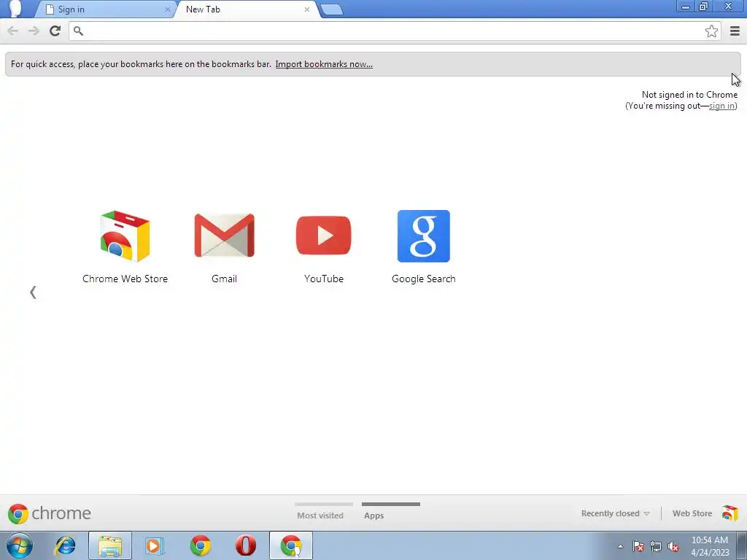Image resolution: width=747 pixels, height=560 pixels.
Task: Bookmark this page with the star
Action: pyautogui.click(x=711, y=31)
